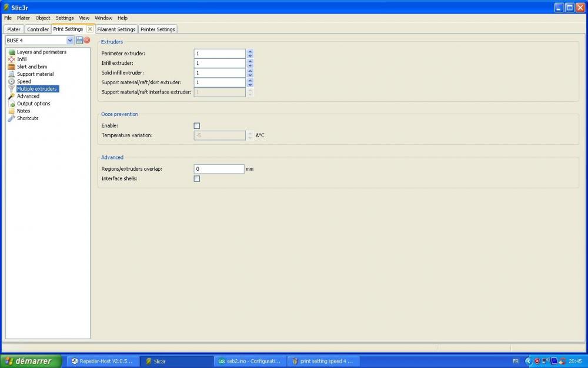Increase Support material/raft/skirt extruder value

250,80
